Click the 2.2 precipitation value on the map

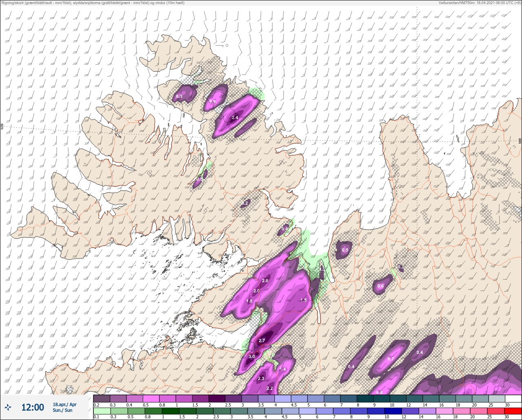point(270,388)
